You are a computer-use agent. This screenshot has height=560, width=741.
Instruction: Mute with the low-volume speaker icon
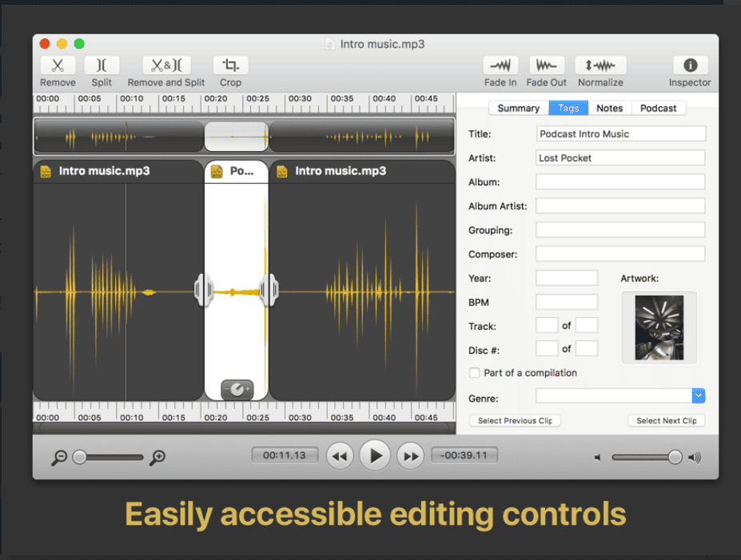(598, 457)
